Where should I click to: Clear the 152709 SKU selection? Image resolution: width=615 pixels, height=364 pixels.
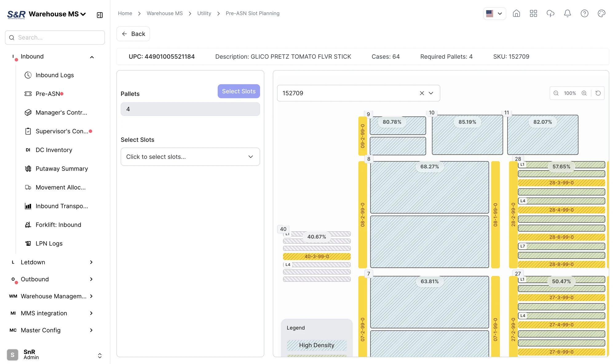[x=422, y=93]
